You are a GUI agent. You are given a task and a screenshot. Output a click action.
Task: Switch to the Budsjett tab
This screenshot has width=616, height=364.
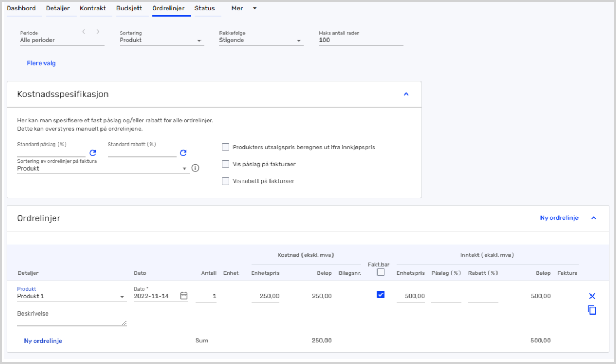point(129,8)
